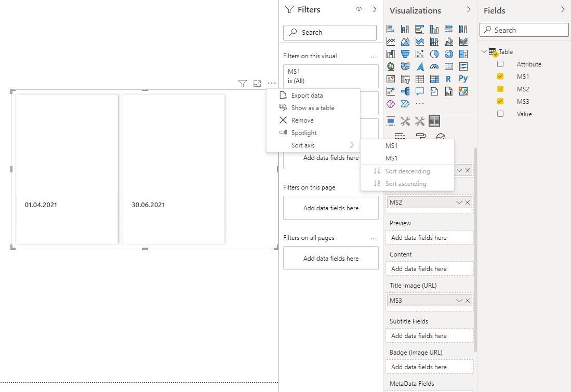Select the donut chart visualization

click(x=449, y=54)
